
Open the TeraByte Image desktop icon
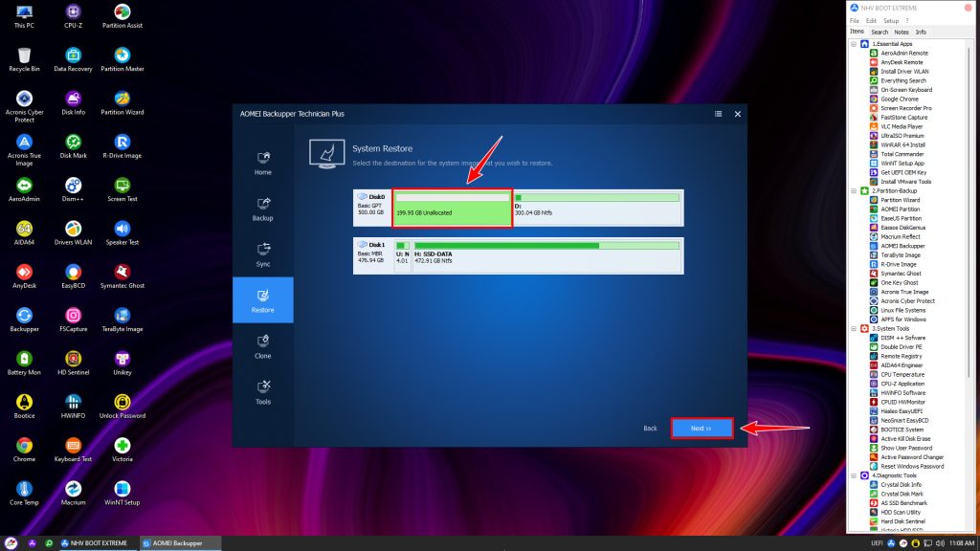(x=122, y=320)
